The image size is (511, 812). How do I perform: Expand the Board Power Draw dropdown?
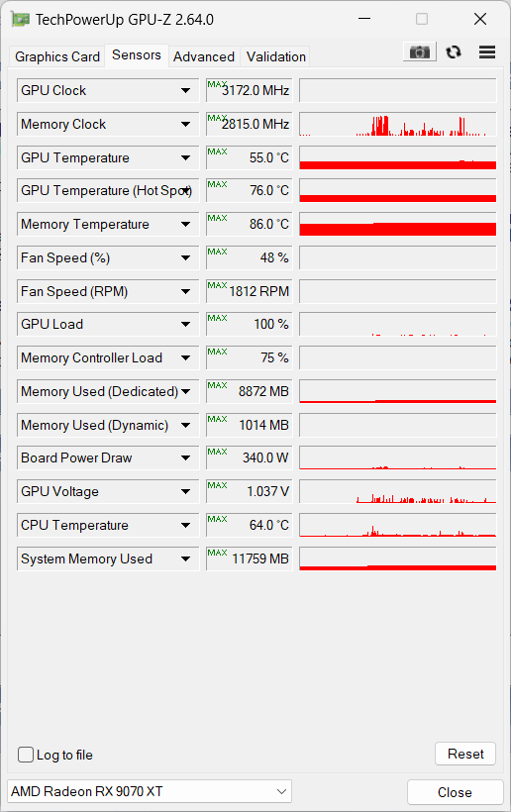(185, 457)
